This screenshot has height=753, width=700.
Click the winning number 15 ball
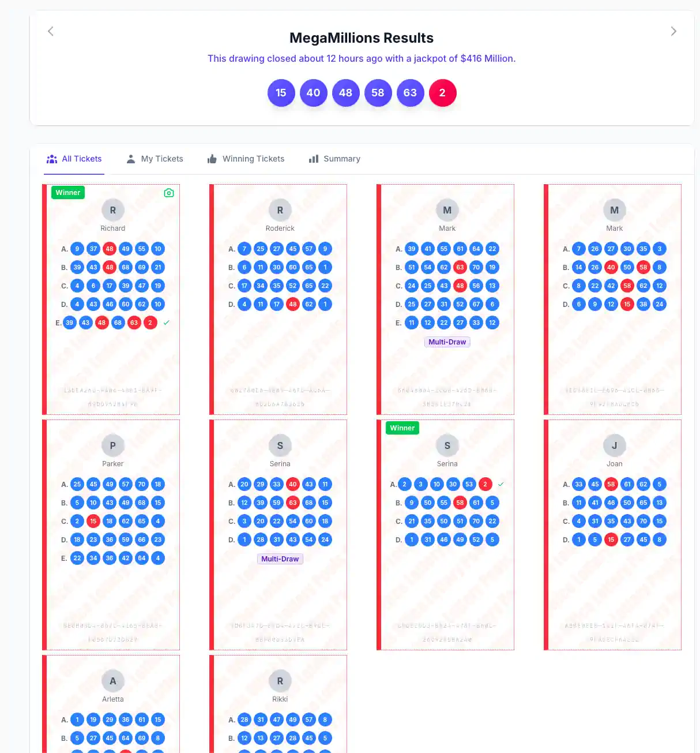(x=281, y=93)
